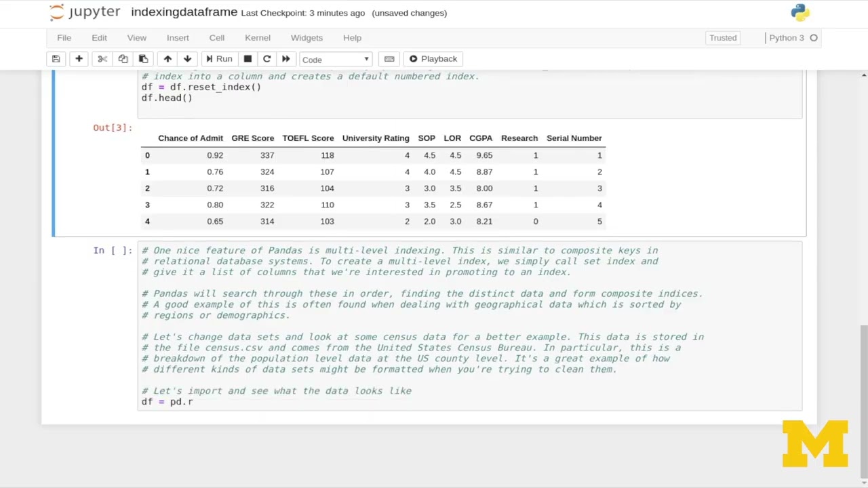
Task: Click TOEFL score 110 in row 3
Action: pyautogui.click(x=328, y=205)
